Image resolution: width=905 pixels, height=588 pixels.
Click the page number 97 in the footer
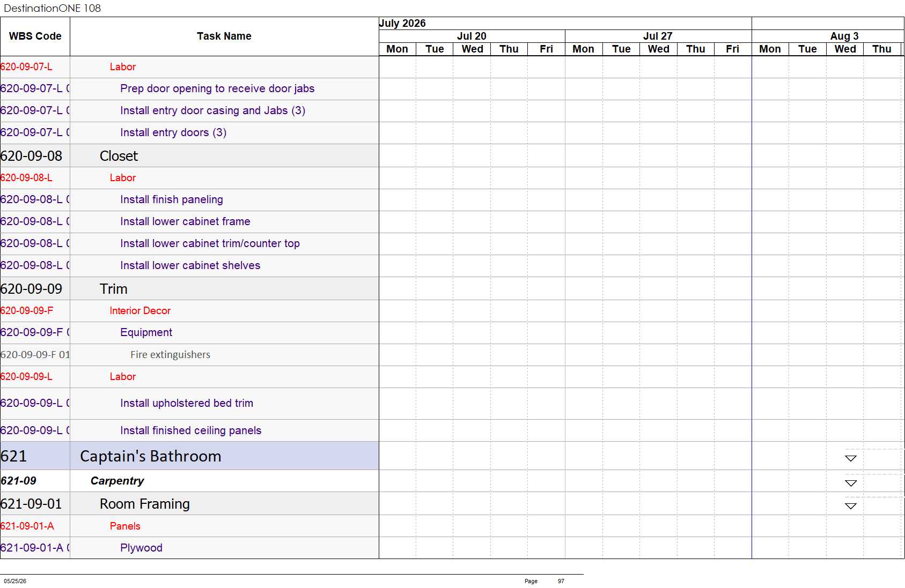pos(561,581)
